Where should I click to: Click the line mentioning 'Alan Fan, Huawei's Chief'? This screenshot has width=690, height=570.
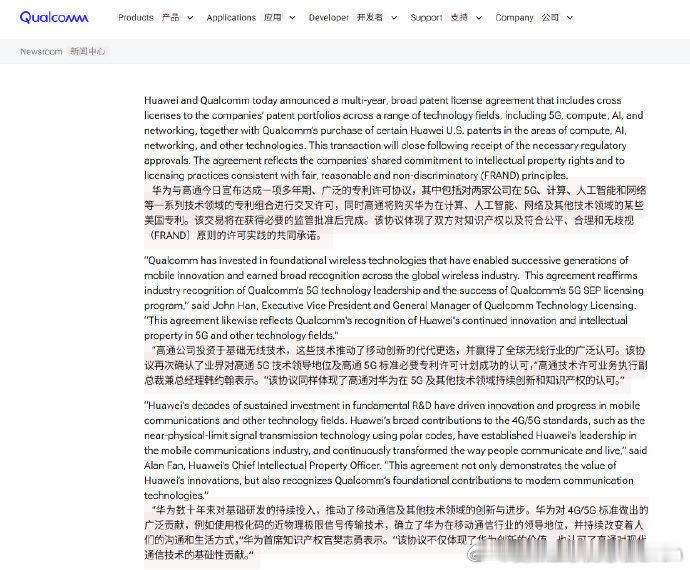(x=380, y=465)
